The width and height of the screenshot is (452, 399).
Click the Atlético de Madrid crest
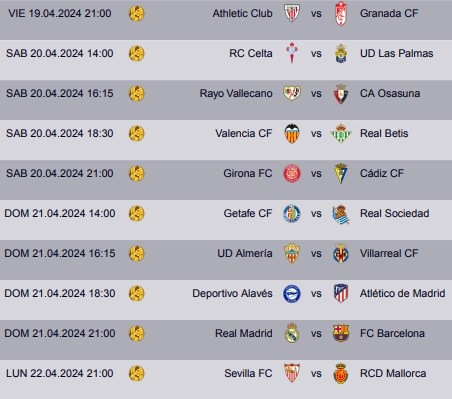(341, 293)
